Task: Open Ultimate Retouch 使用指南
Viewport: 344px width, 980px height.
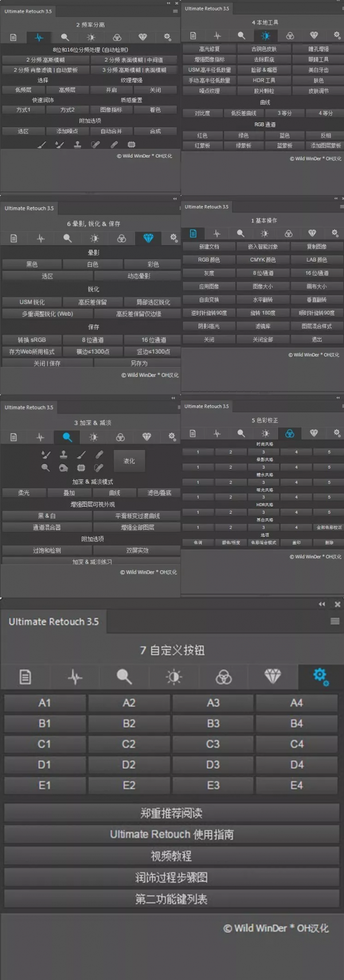Action: [x=171, y=834]
